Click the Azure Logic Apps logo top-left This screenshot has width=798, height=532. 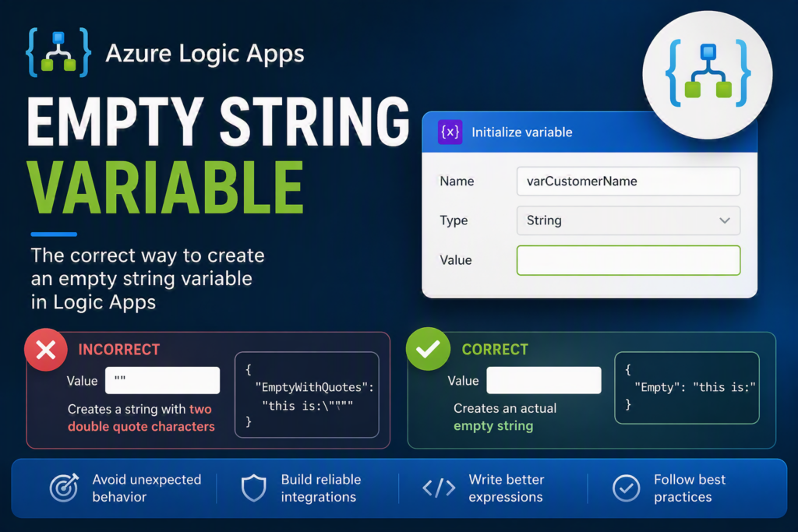coord(59,52)
